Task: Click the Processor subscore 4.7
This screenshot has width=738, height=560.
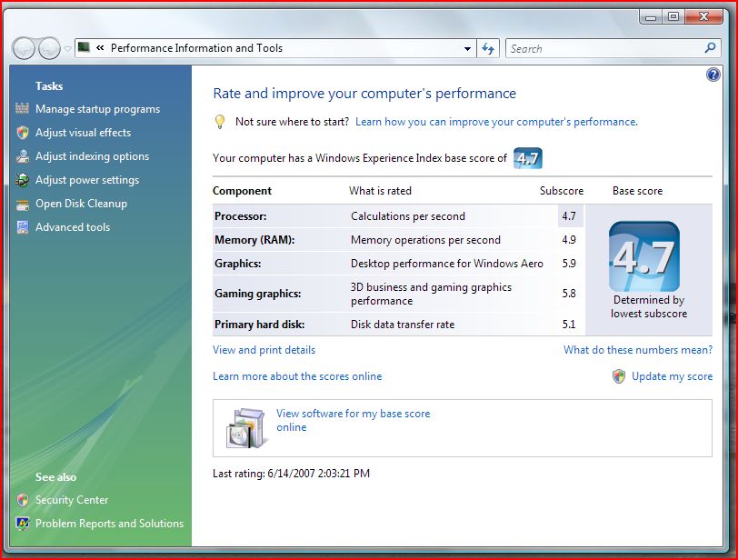Action: (x=569, y=216)
